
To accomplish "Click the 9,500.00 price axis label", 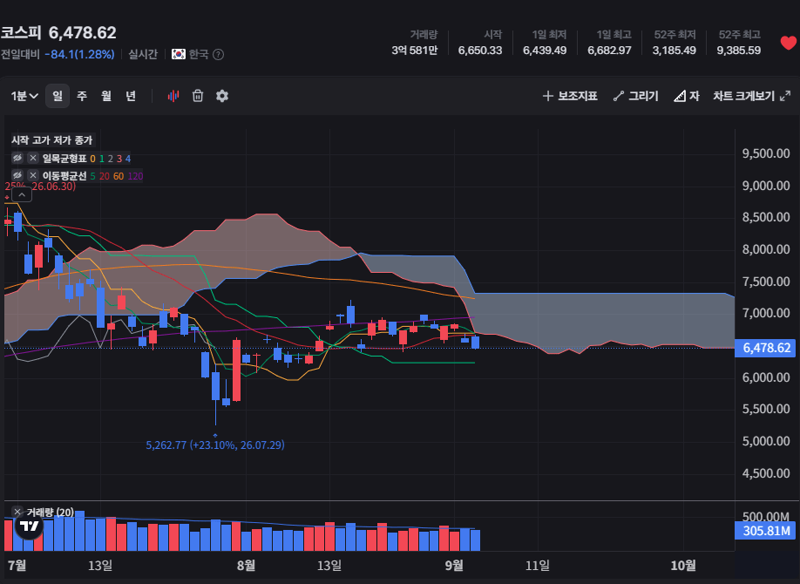I will tap(766, 154).
